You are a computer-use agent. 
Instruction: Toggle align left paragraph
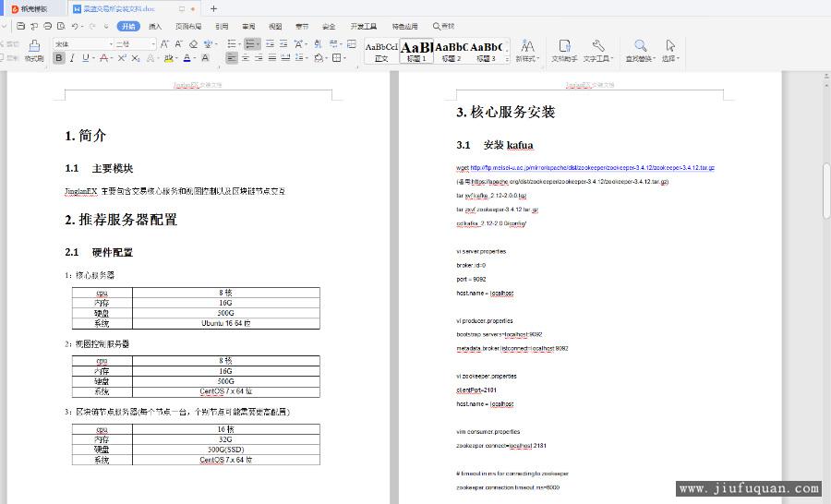(232, 58)
